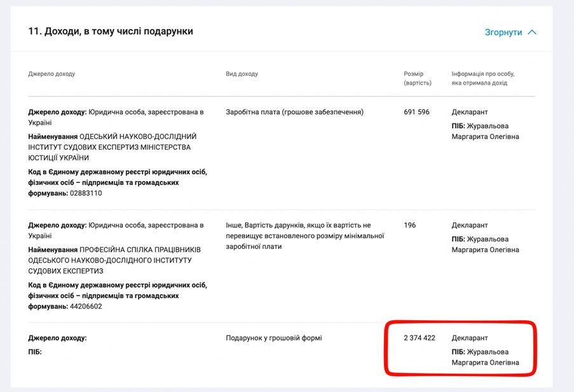Click the empty 'ПІБ:' label under the gift source

click(35, 352)
